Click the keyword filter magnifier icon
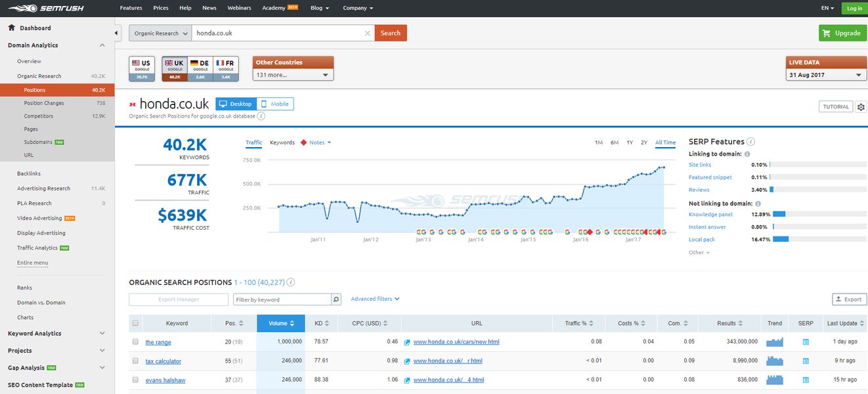Screen dimensions: 868x394 point(336,299)
